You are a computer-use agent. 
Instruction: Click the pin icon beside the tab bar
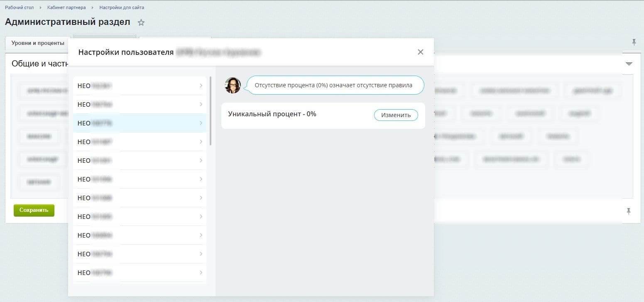pyautogui.click(x=634, y=42)
